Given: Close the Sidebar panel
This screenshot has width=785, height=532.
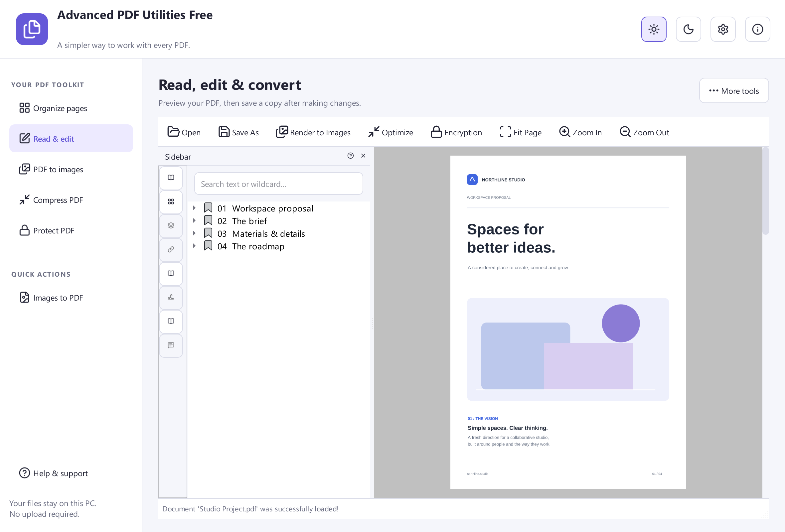Looking at the screenshot, I should [x=363, y=156].
